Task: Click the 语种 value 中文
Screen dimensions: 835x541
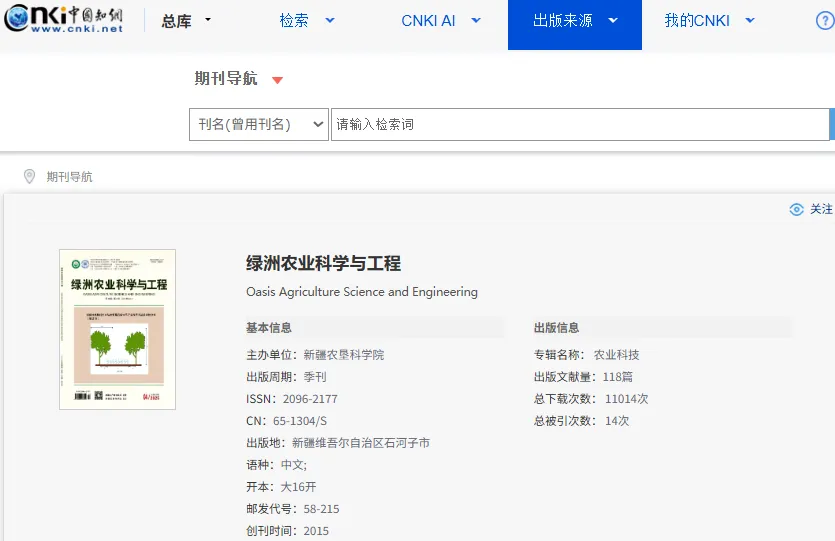Action: (293, 465)
